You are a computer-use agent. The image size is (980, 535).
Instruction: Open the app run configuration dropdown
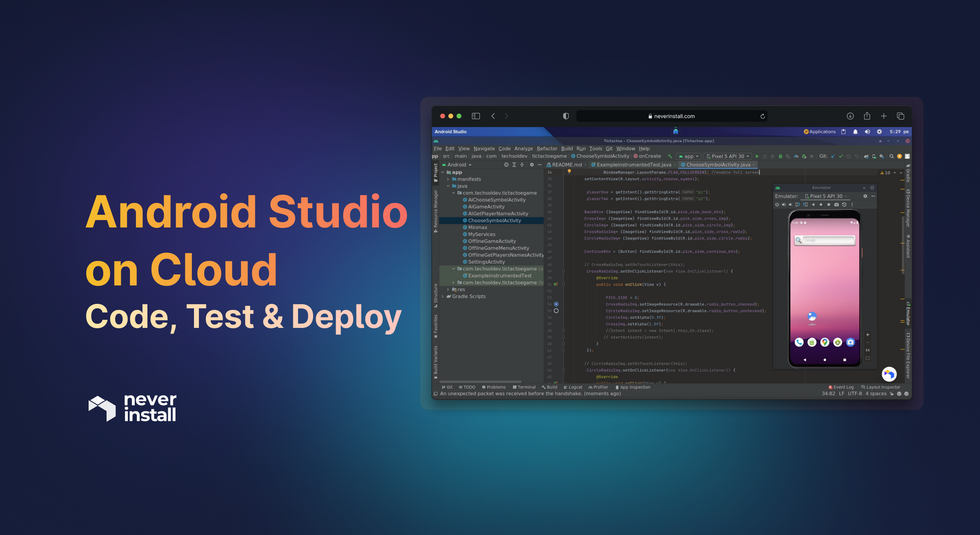(688, 156)
